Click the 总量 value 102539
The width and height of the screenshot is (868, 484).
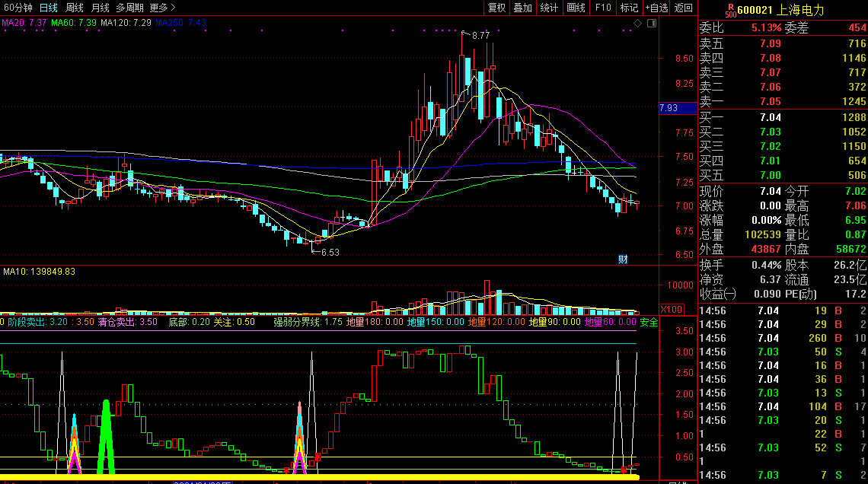(763, 234)
